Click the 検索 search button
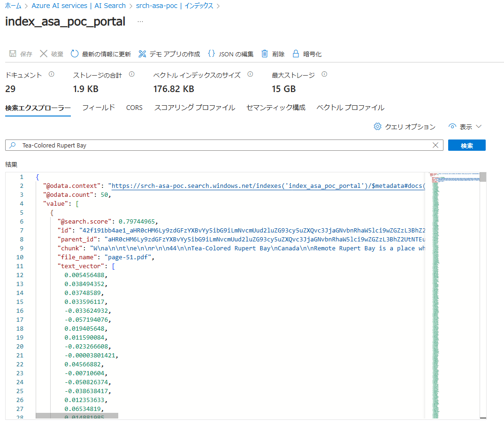The width and height of the screenshot is (504, 426). (466, 145)
